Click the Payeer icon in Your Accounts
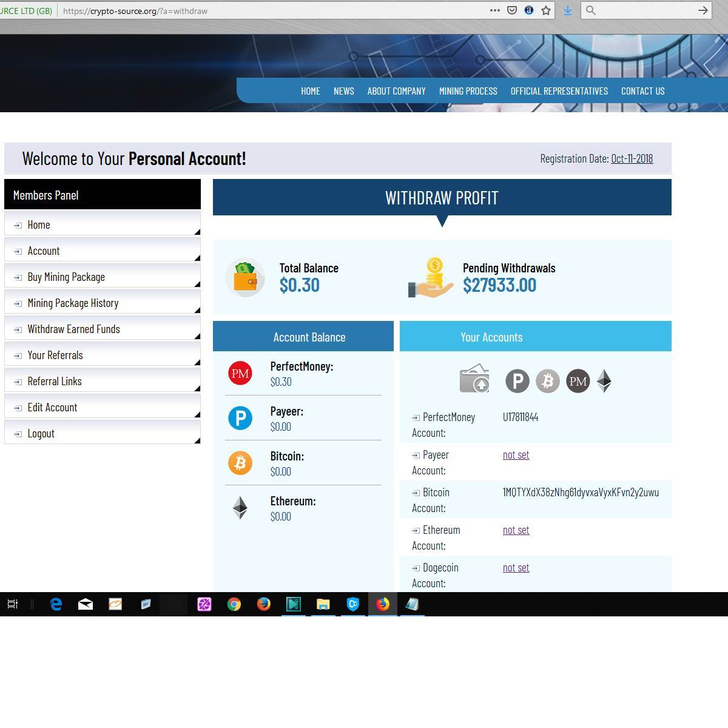The height and width of the screenshot is (728, 728). click(x=517, y=381)
